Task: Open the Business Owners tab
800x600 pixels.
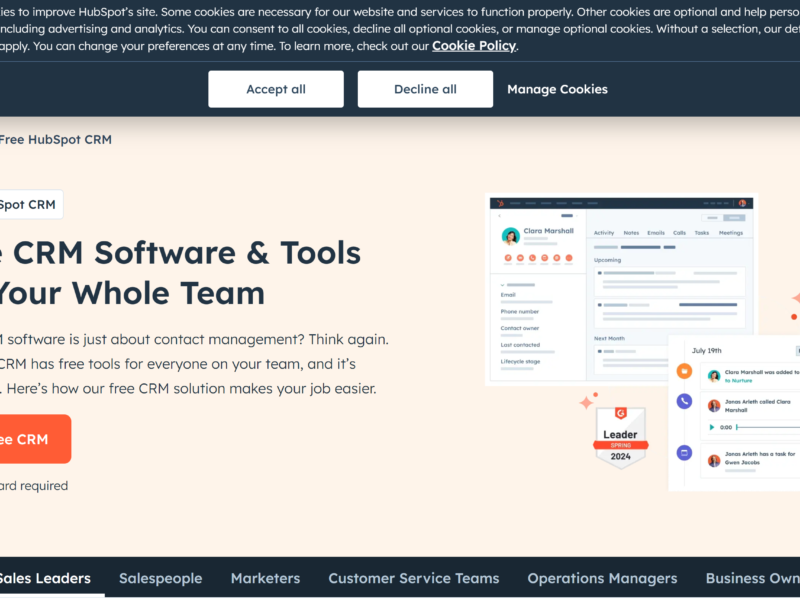Action: 753,578
